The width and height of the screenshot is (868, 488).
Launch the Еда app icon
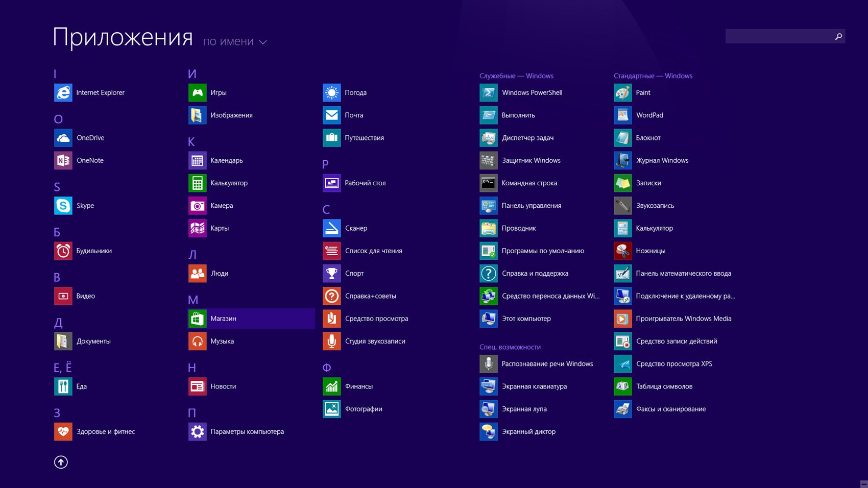click(63, 386)
